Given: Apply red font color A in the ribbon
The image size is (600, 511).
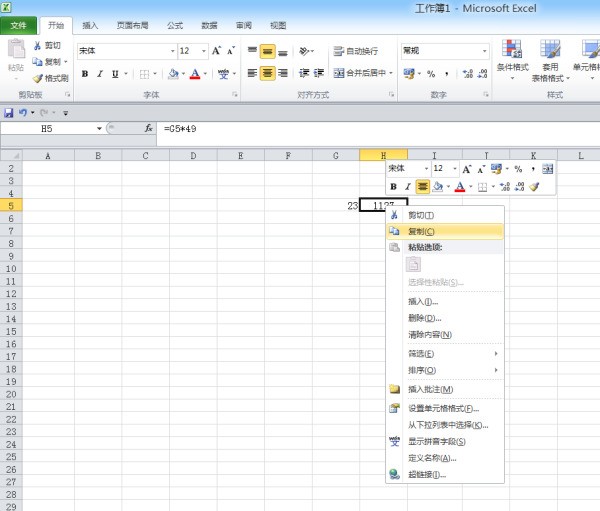Looking at the screenshot, I should 195,73.
